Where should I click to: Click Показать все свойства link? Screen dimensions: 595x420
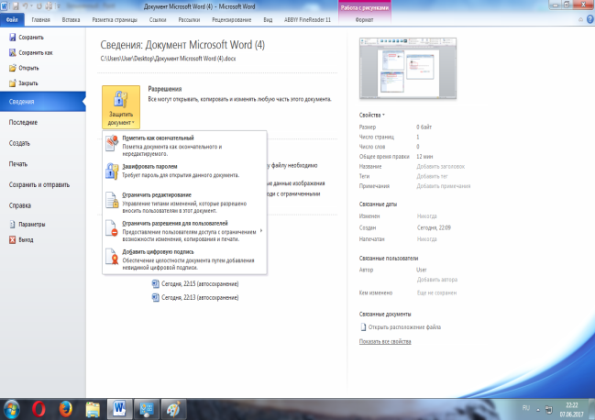tap(385, 341)
